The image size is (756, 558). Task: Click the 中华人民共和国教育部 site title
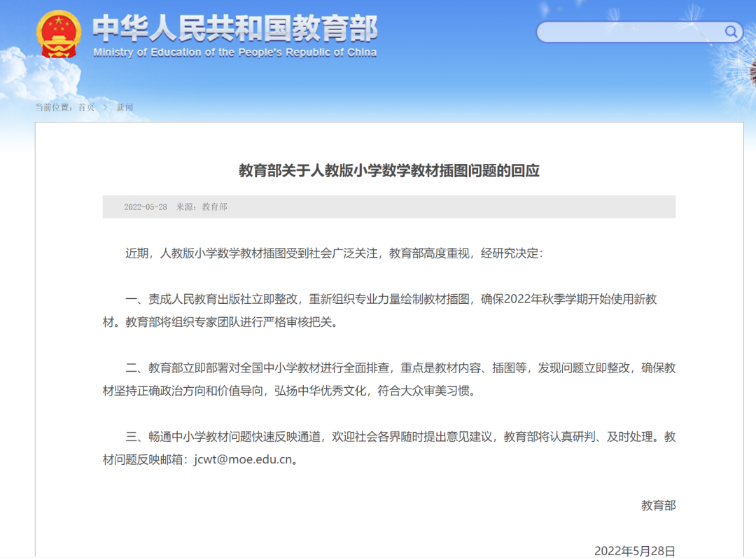pyautogui.click(x=235, y=28)
